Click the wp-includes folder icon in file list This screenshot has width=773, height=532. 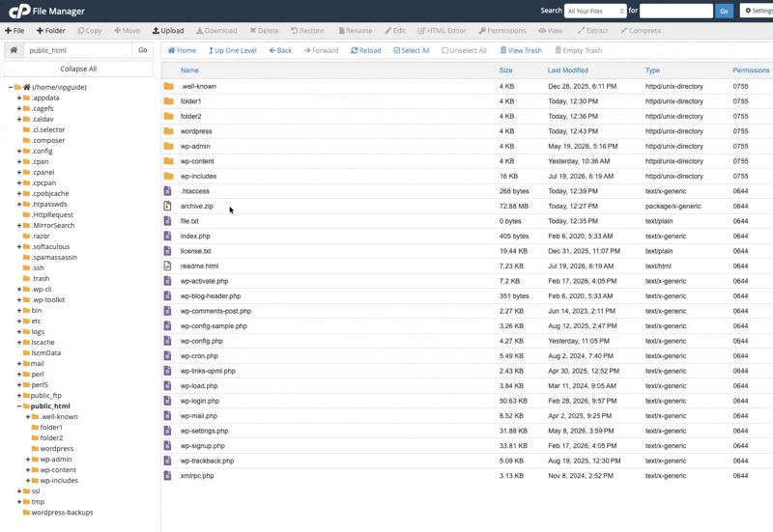pyautogui.click(x=168, y=176)
